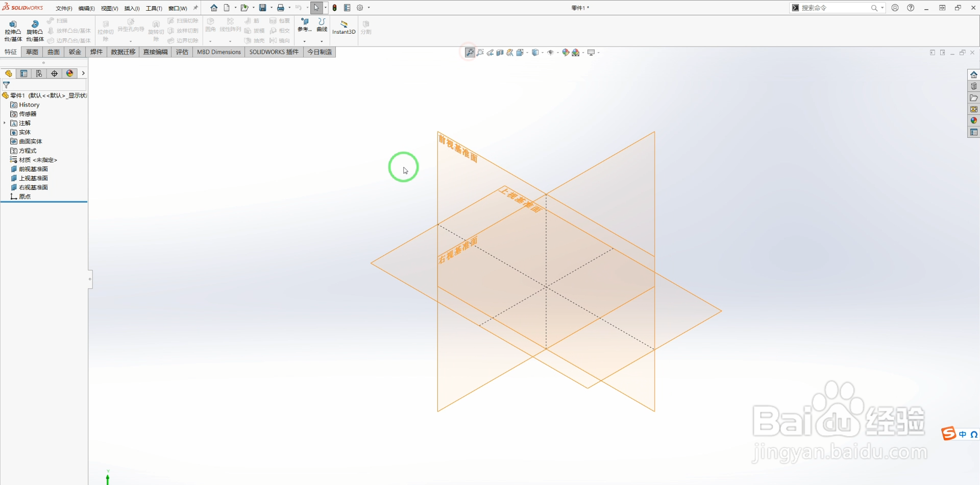Open SOLIDWORKS Resources home task pane icon
Viewport: 980px width, 485px height.
pos(974,75)
